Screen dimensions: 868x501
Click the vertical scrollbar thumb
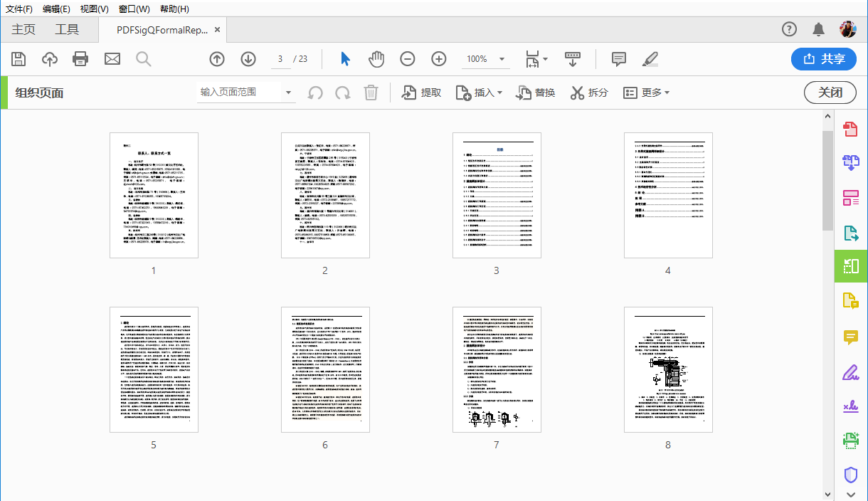pos(827,181)
